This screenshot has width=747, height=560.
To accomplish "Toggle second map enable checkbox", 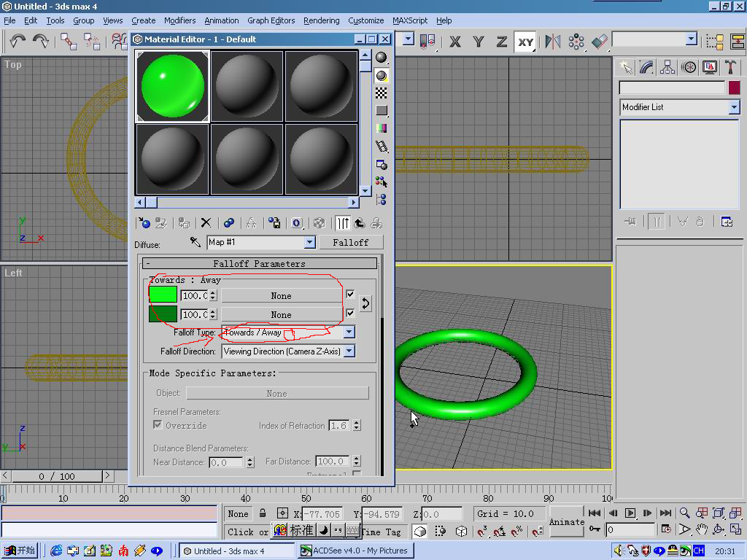I will coord(350,313).
